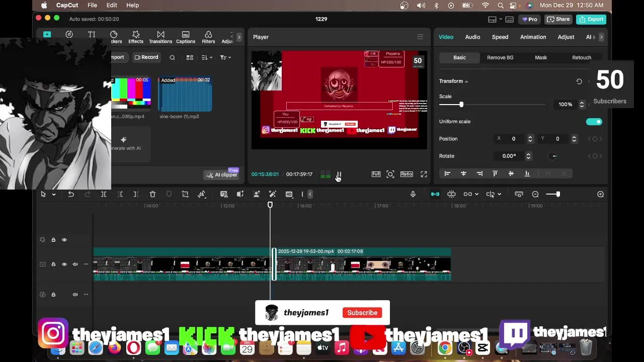Click the Export button

click(591, 19)
